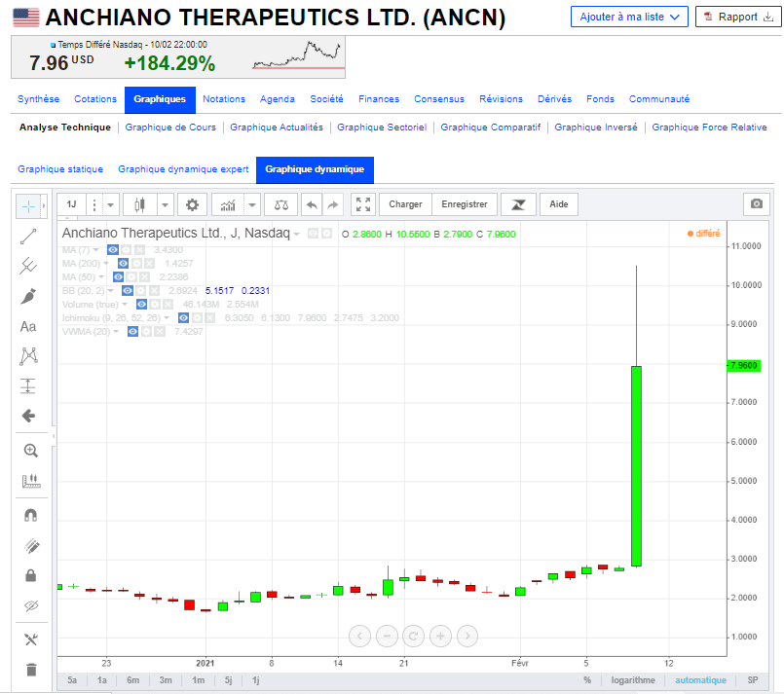Toggle visibility of Volume indicator
This screenshot has height=694, width=784.
141,305
